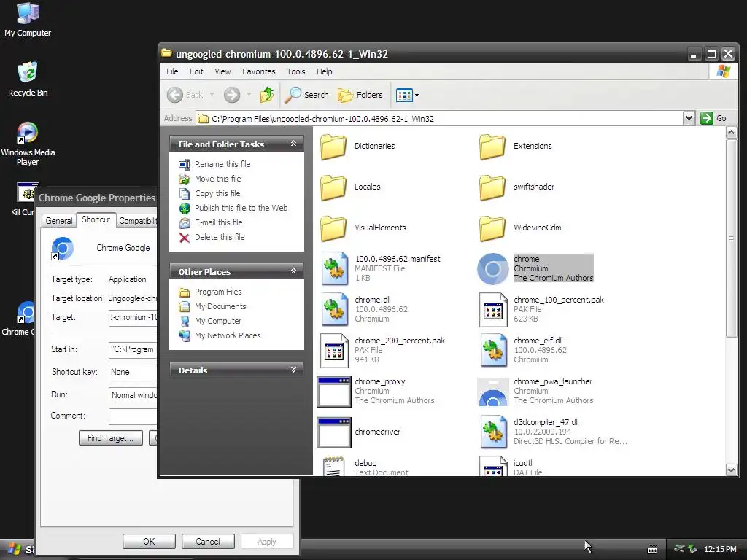Open the Forward history dropdown arrow
This screenshot has width=747, height=560.
click(x=249, y=95)
